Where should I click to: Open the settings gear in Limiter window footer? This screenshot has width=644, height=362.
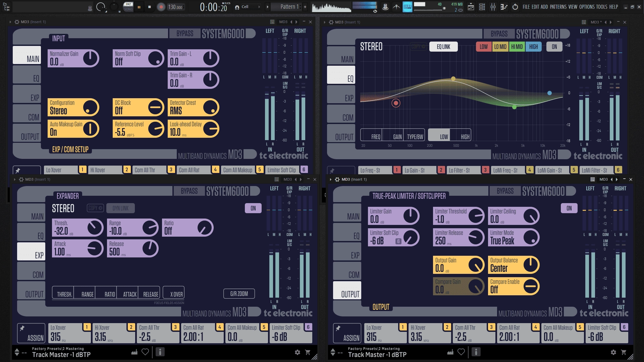pos(613,352)
